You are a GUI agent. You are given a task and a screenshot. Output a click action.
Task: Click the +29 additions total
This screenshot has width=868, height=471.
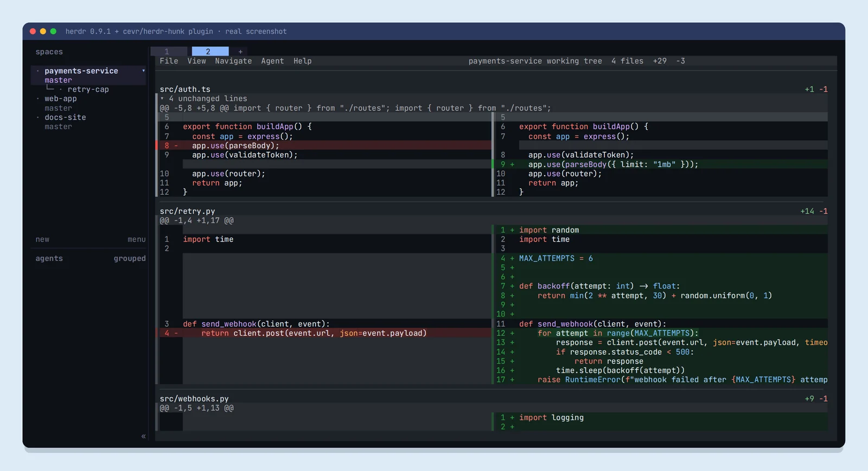coord(660,61)
